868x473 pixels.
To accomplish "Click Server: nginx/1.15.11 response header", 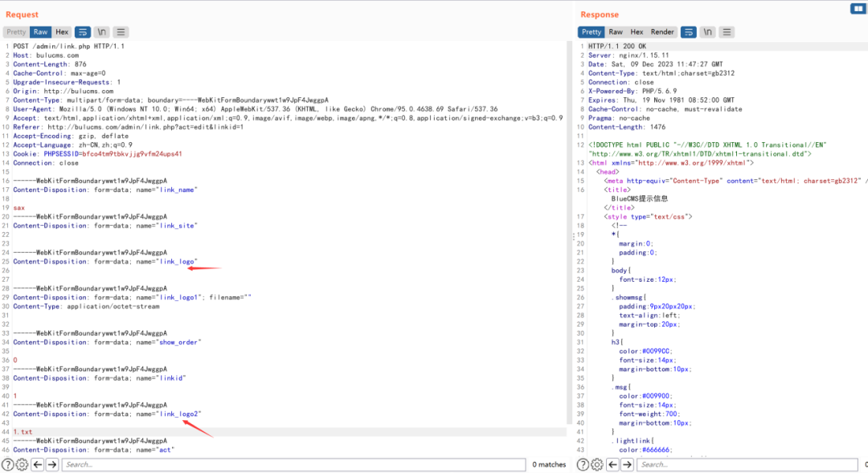I will pos(628,55).
